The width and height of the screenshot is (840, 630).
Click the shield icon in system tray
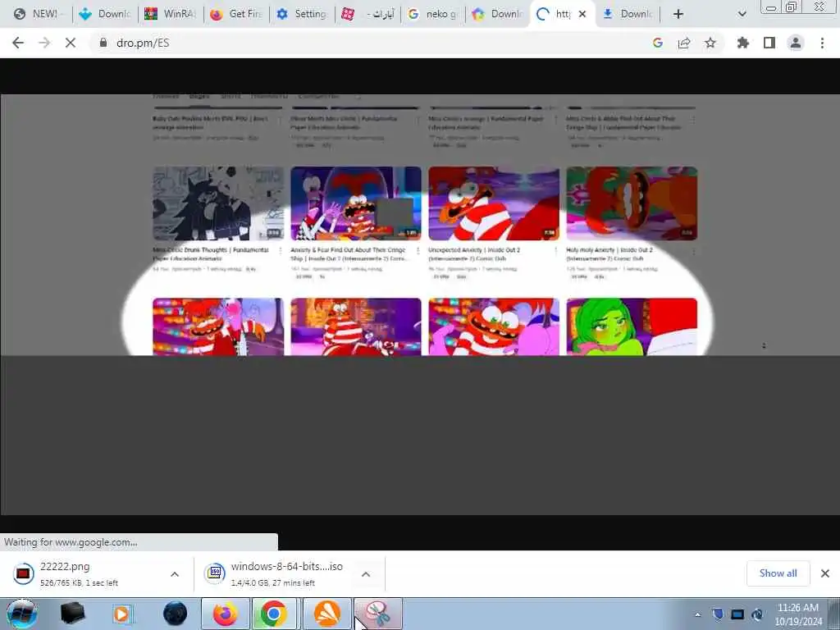click(x=718, y=614)
